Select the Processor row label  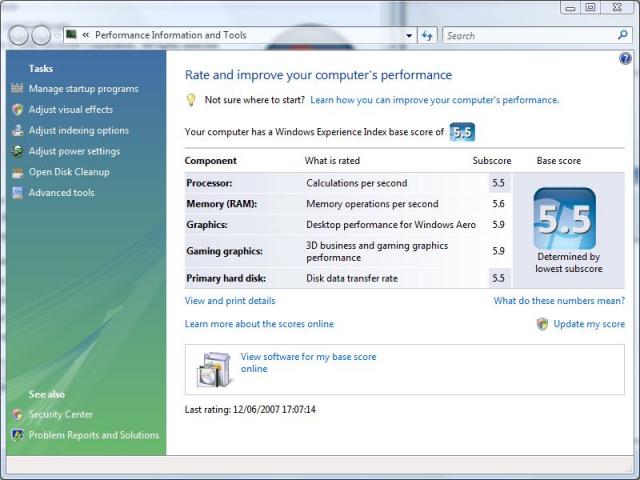209,183
